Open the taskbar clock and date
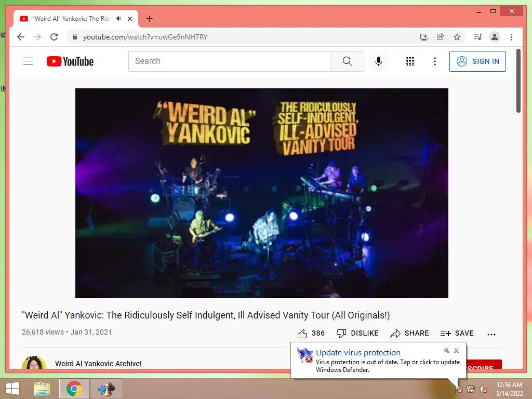The width and height of the screenshot is (532, 399). click(x=509, y=389)
